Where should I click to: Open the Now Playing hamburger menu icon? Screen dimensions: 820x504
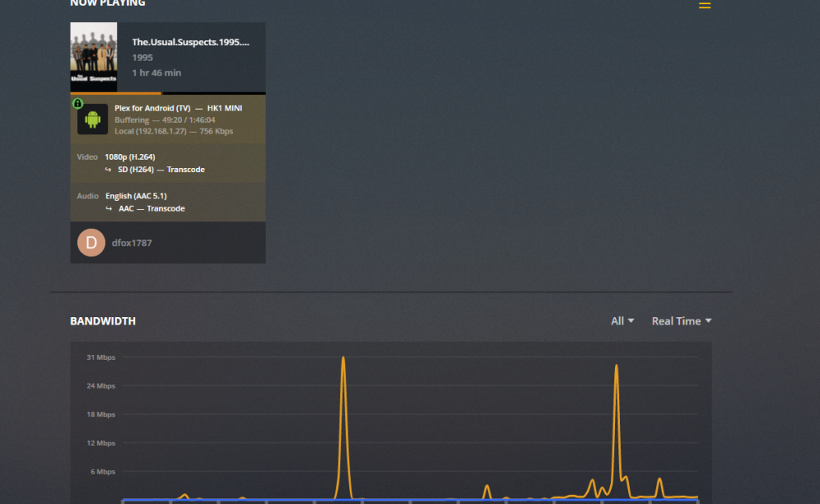tap(704, 5)
